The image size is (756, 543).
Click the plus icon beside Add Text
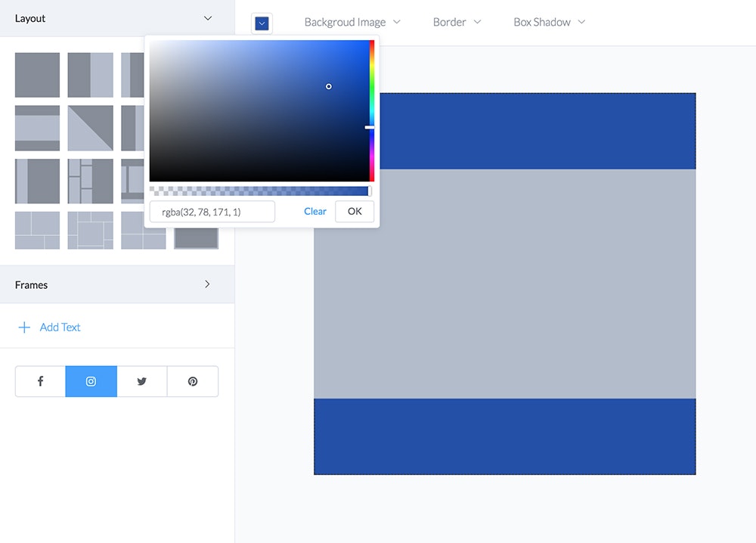24,327
